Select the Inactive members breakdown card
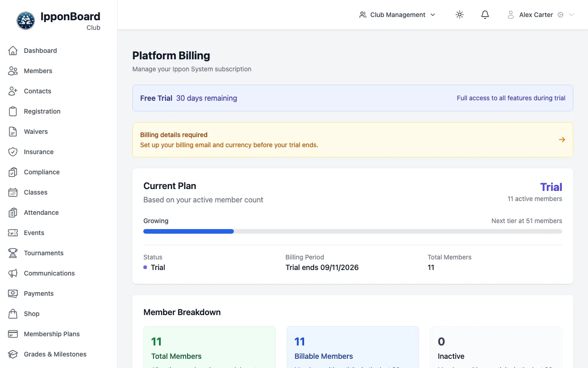 [496, 347]
